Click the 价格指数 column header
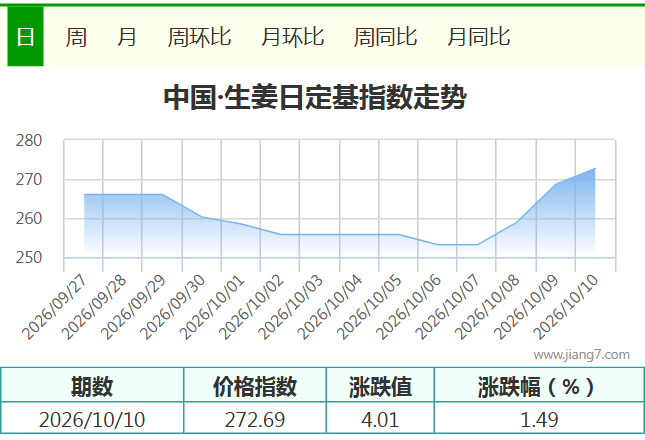 tap(255, 386)
